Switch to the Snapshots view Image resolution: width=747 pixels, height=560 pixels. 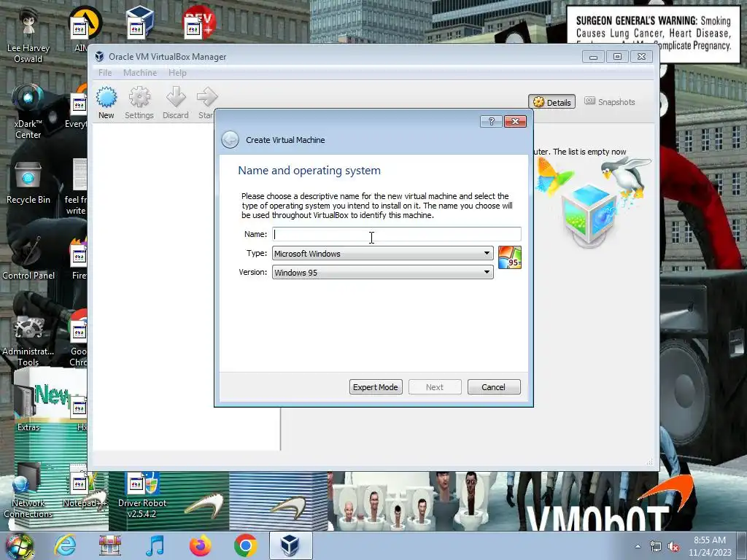(610, 102)
